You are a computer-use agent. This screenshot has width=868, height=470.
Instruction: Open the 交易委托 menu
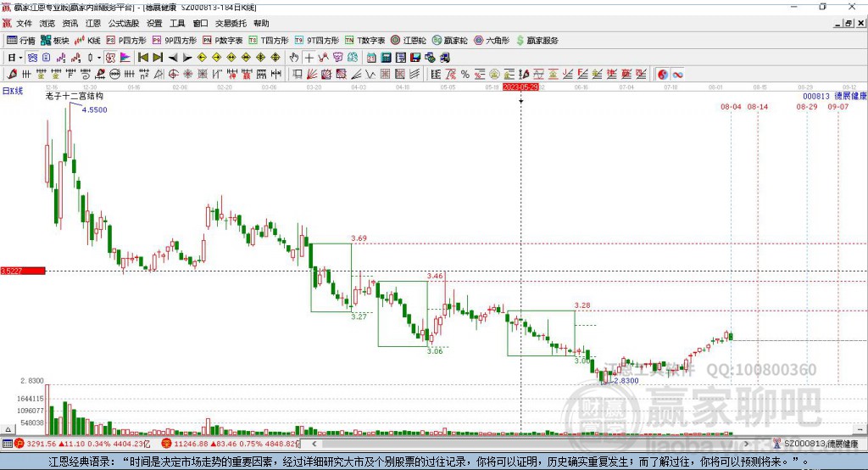tap(231, 23)
